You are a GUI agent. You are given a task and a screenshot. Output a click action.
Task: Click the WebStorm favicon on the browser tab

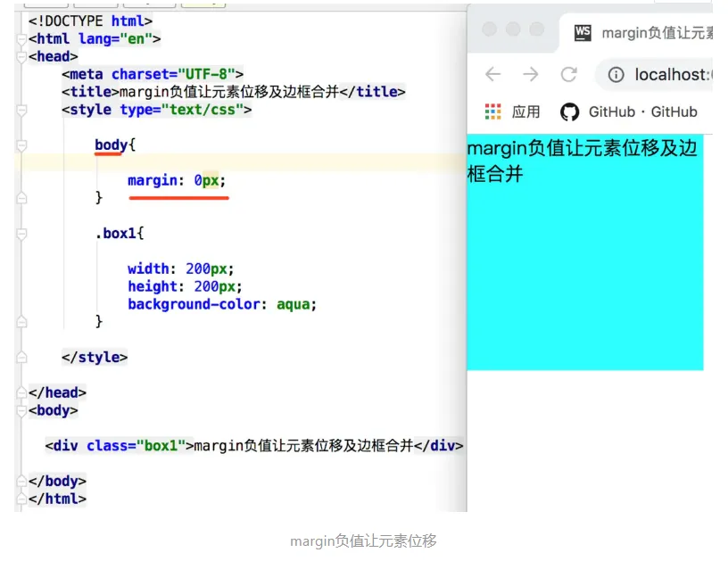pos(583,33)
